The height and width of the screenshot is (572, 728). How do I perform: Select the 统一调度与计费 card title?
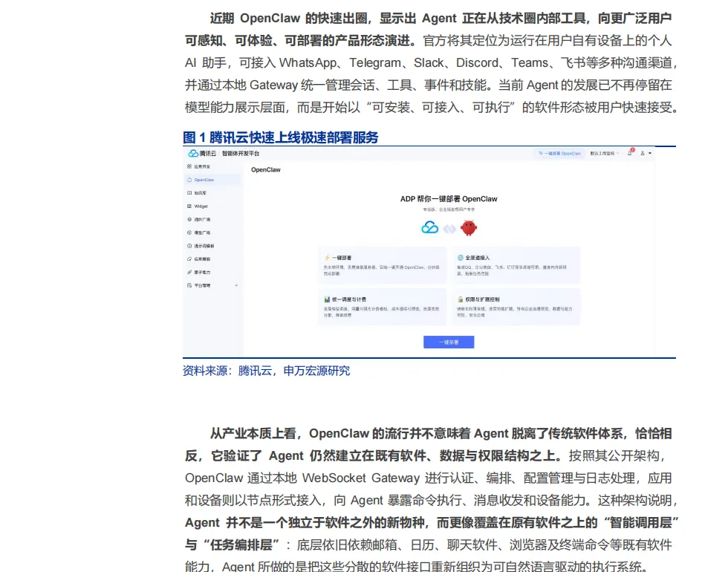coord(349,299)
